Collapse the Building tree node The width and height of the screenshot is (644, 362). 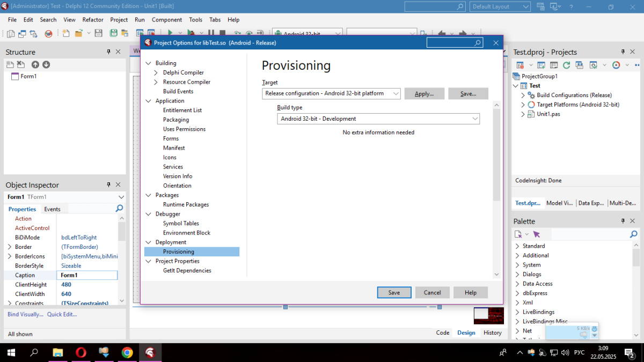149,63
